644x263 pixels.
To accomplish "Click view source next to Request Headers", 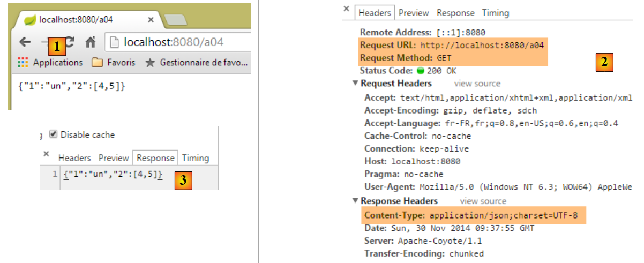I will (477, 84).
